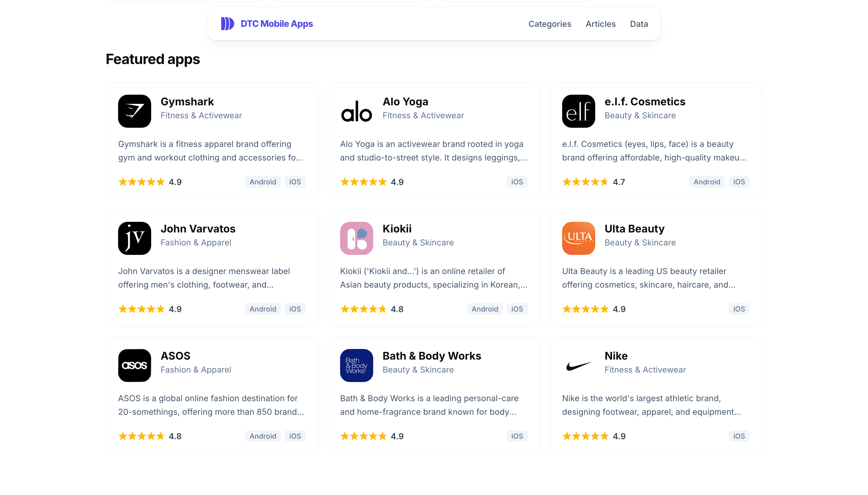
Task: Open the Categories menu item
Action: 549,24
